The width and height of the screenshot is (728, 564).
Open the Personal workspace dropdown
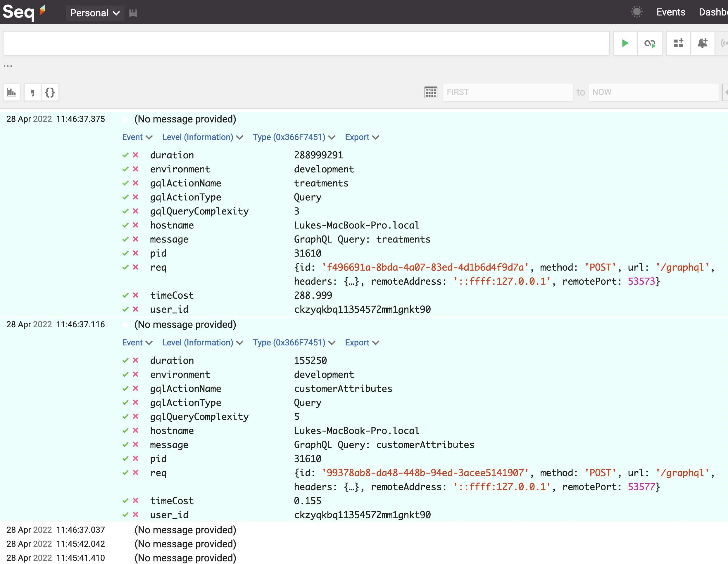tap(95, 13)
